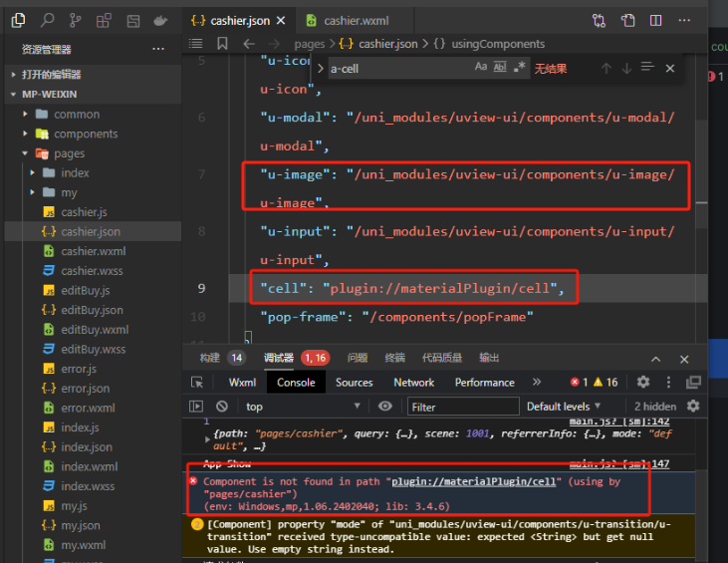Click the bookmark icon in breadcrumb bar
This screenshot has height=563, width=728.
(222, 44)
